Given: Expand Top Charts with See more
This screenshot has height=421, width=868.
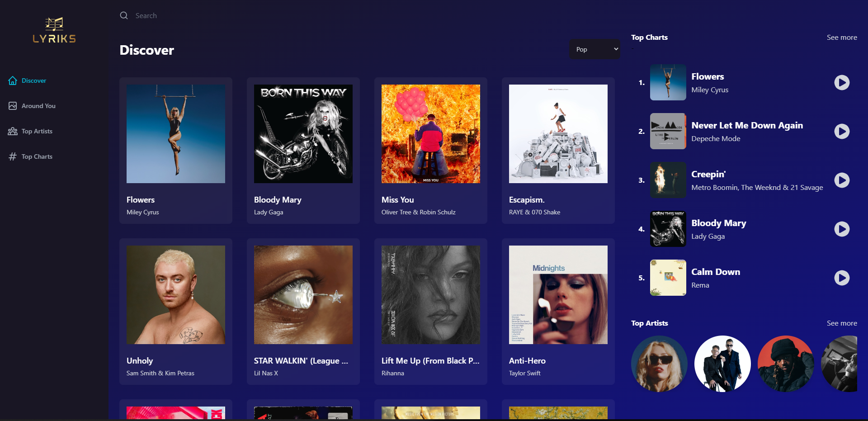Looking at the screenshot, I should pyautogui.click(x=842, y=38).
